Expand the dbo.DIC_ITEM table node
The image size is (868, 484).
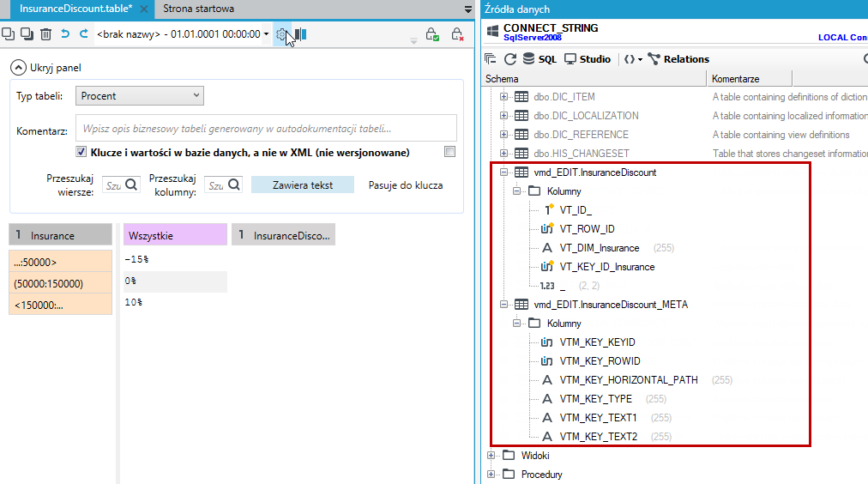coord(503,97)
